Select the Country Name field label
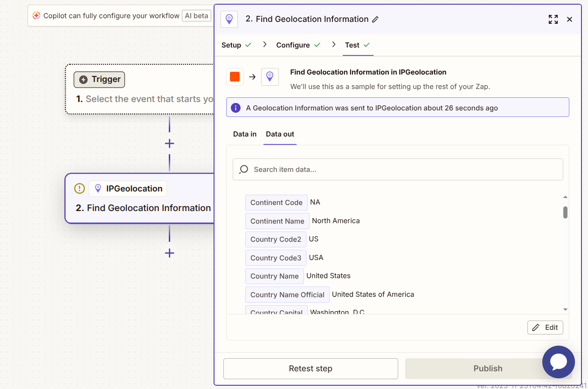The image size is (588, 389). pyautogui.click(x=275, y=276)
